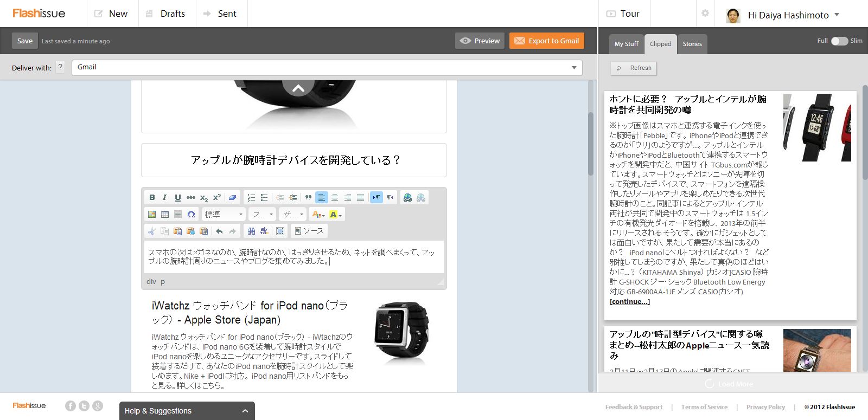This screenshot has width=868, height=420.
Task: Click the headline field アップルが腕時計デバイスを開発している？
Action: point(294,160)
